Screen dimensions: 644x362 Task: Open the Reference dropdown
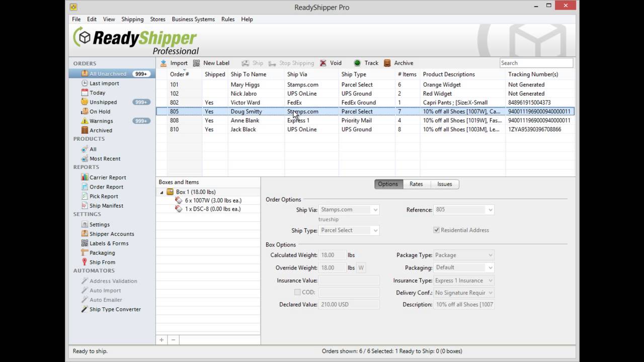[x=490, y=210]
